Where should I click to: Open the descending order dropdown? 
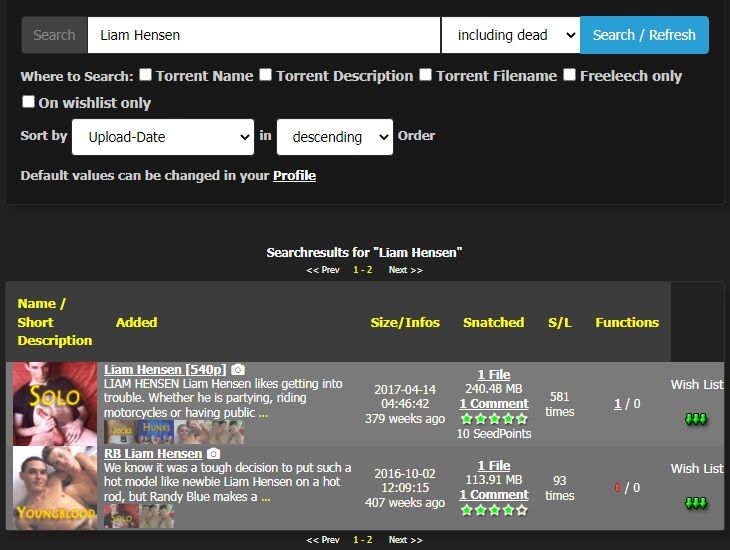[334, 137]
